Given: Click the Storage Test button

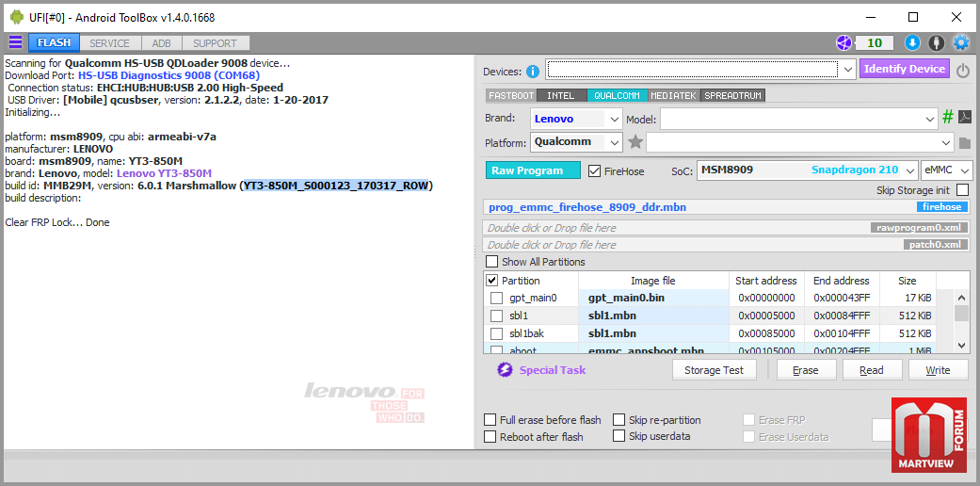Looking at the screenshot, I should click(714, 369).
